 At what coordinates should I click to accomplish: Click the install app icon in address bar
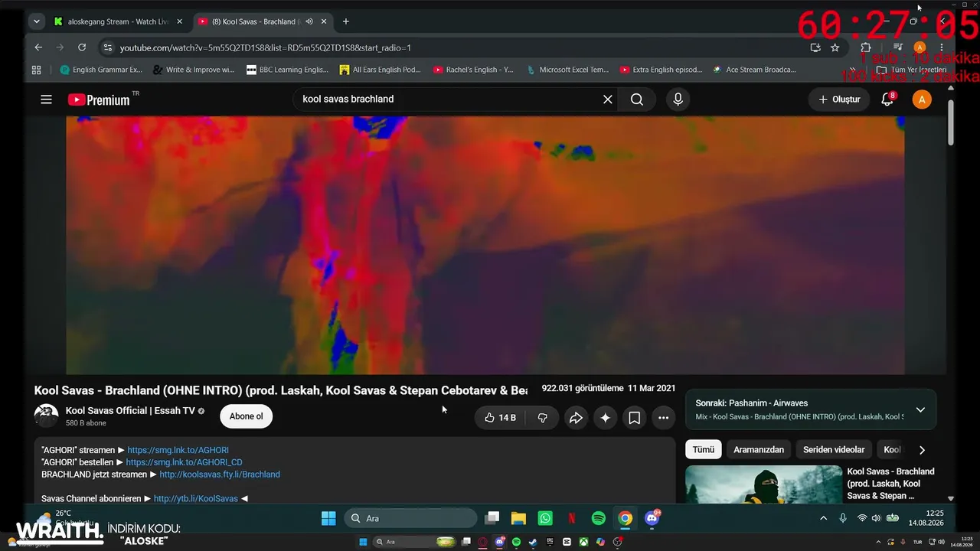(815, 47)
